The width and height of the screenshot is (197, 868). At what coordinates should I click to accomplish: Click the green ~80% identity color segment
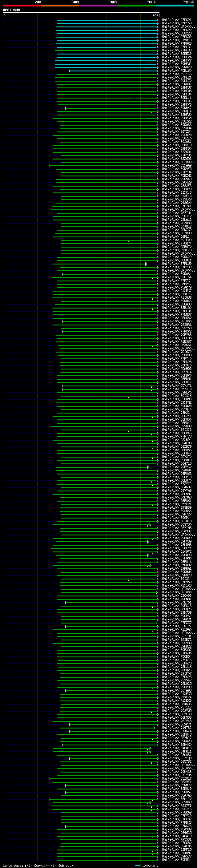click(137, 6)
